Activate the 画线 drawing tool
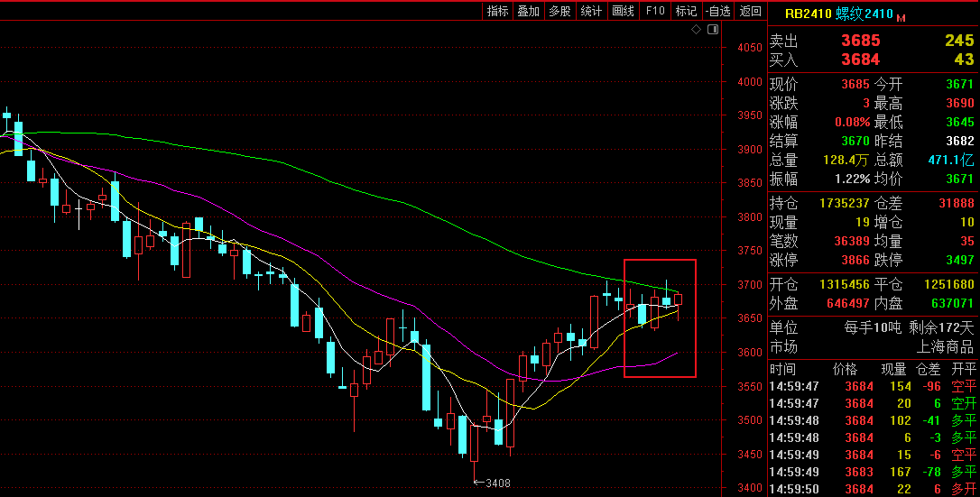 coord(624,11)
